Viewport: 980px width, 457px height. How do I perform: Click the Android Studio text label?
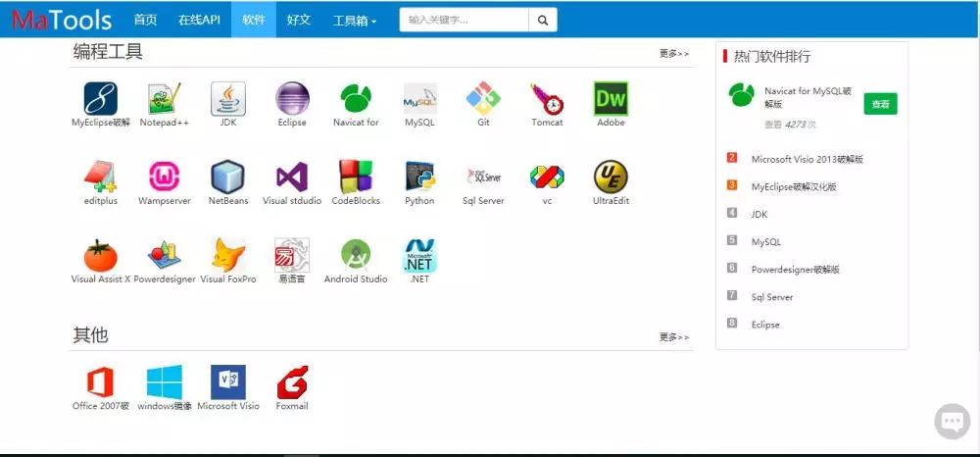pyautogui.click(x=356, y=279)
